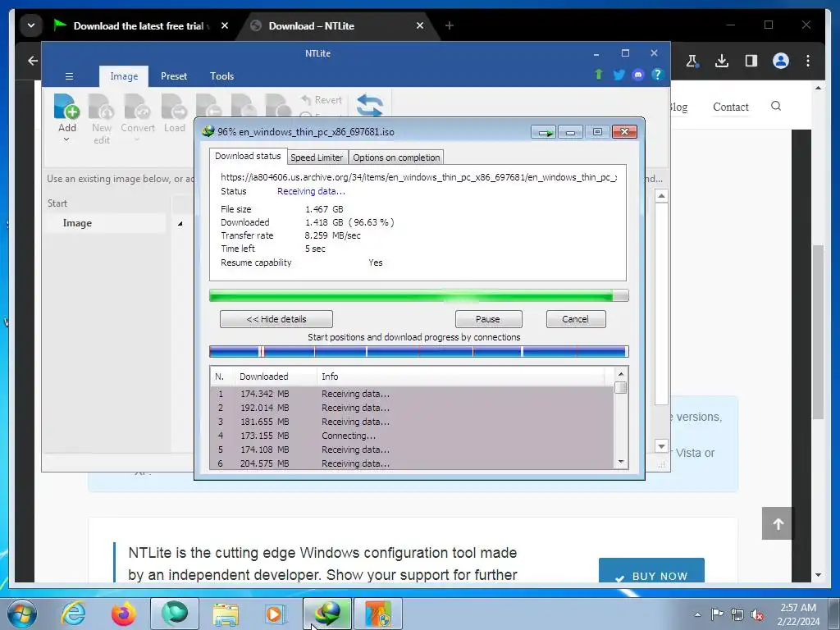
Task: Click the connections list scroll up arrow
Action: point(621,374)
